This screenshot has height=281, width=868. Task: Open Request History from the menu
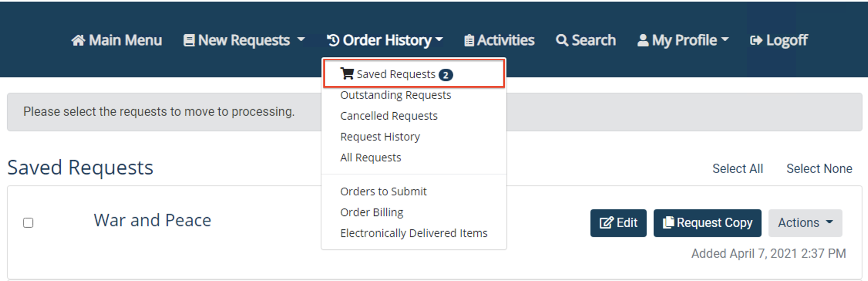(380, 136)
